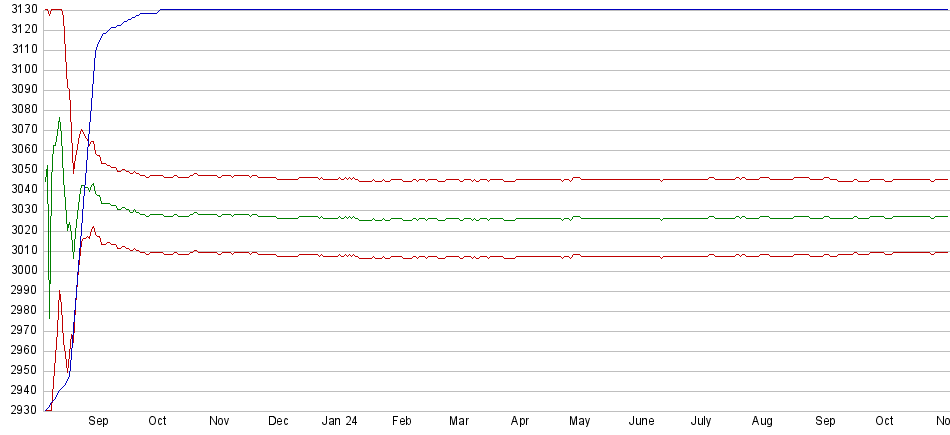Click the May label on the timeline
The height and width of the screenshot is (435, 950).
pos(580,421)
